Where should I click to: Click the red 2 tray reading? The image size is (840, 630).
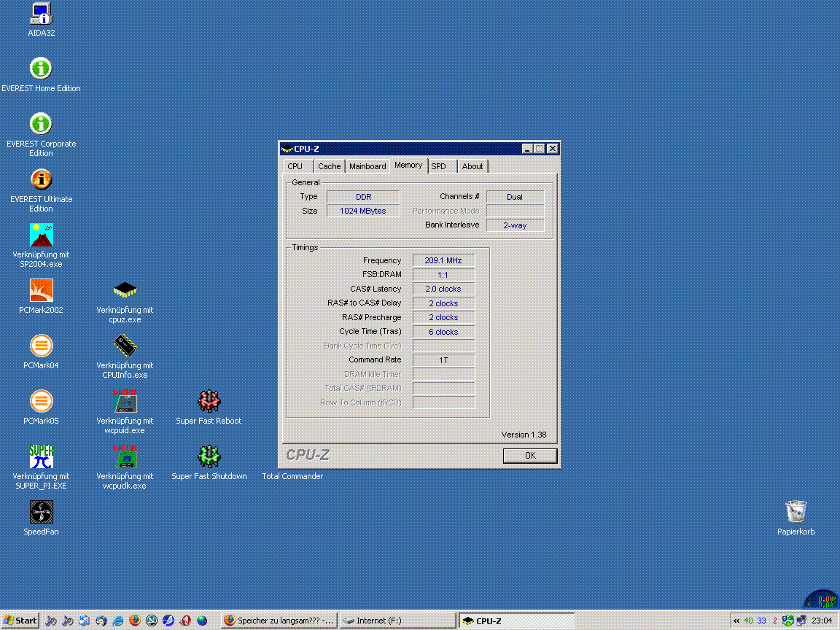click(774, 621)
